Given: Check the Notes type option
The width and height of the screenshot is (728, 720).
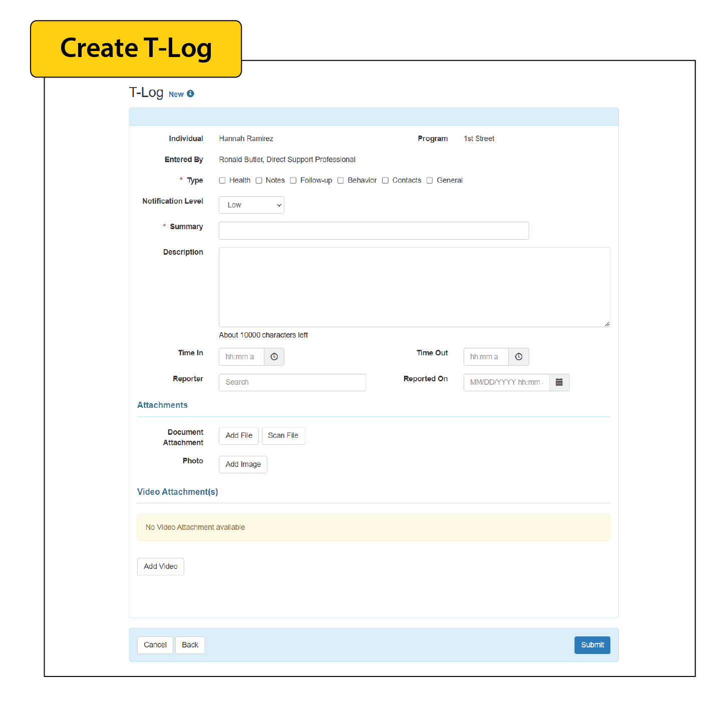Looking at the screenshot, I should point(259,180).
